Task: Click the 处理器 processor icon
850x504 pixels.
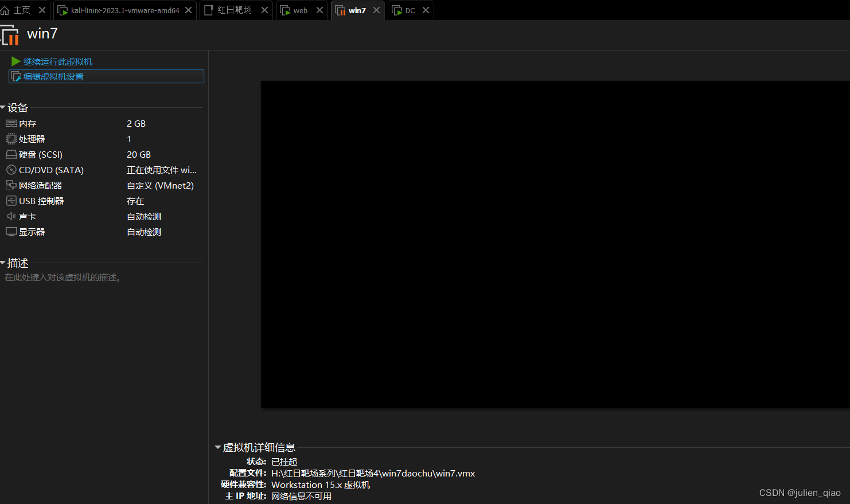Action: [11, 139]
